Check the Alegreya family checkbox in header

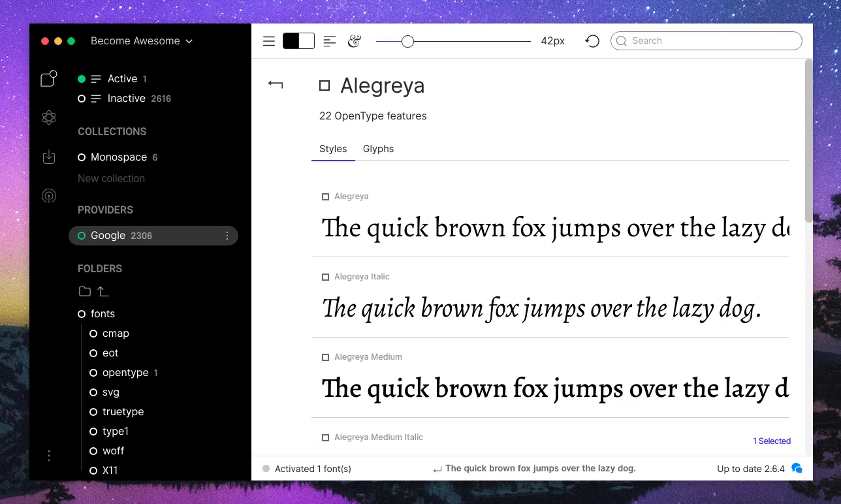[x=325, y=86]
